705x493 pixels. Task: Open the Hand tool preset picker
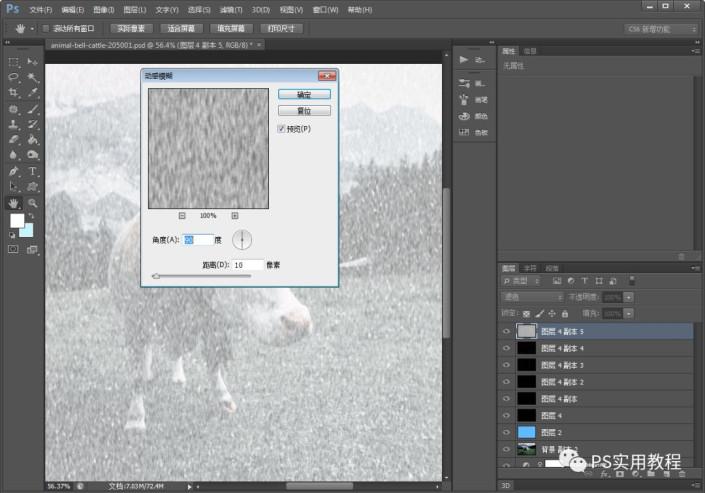[32, 29]
